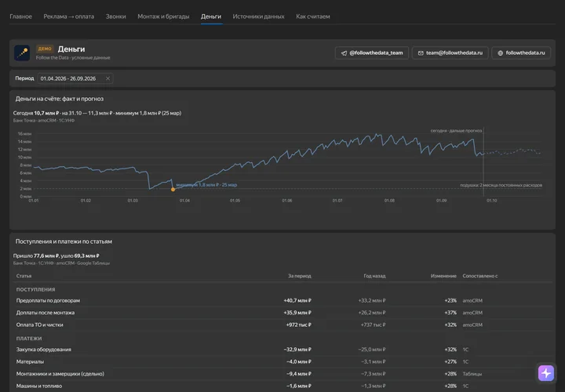Select the Материалы row label
565x392 pixels.
(x=30, y=361)
